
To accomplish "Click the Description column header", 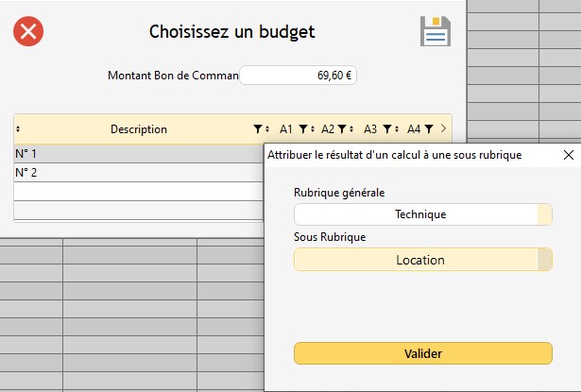I will (138, 128).
